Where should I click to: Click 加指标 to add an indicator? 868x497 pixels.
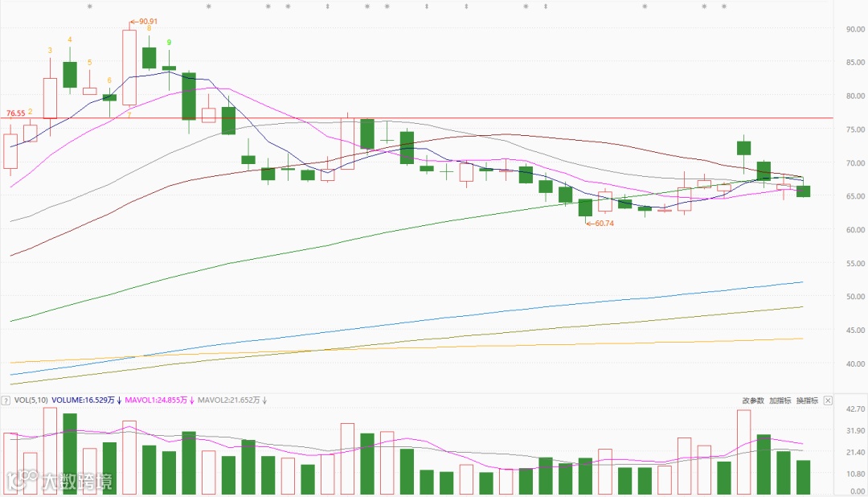coord(780,400)
